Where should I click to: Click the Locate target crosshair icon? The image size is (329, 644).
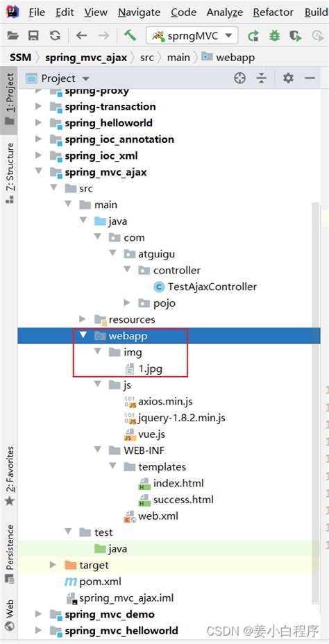point(240,78)
